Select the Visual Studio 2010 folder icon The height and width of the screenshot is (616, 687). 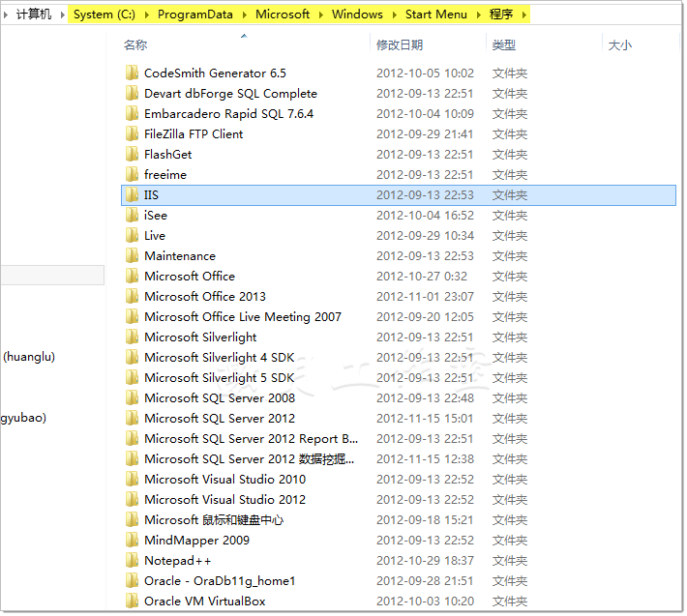132,479
